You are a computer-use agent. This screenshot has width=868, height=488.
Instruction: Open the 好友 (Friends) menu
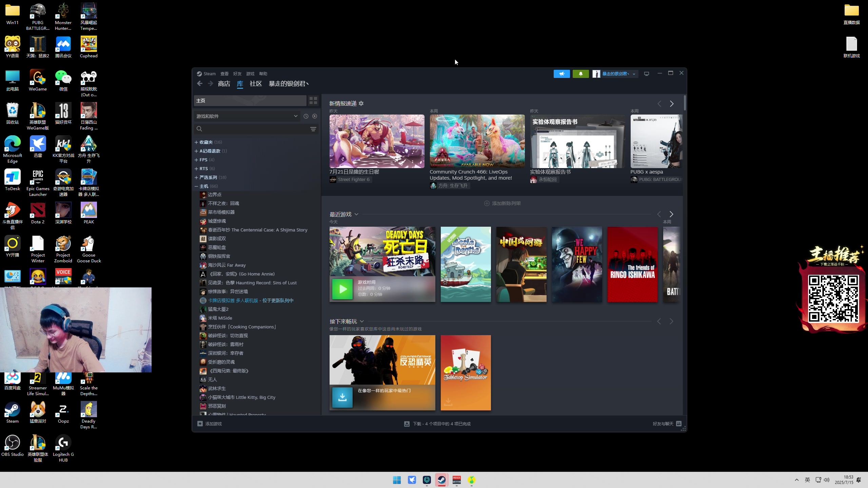[237, 74]
